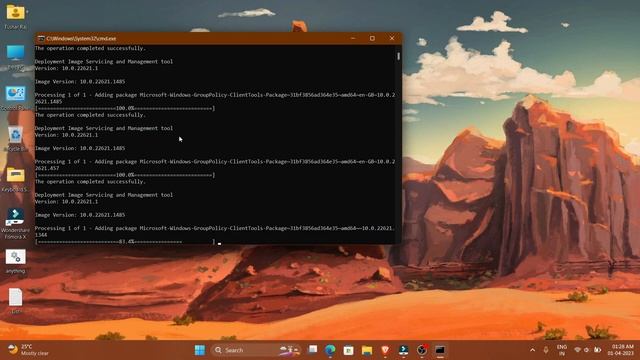Click the microphone tray icon
The width and height of the screenshot is (640, 360).
point(546,350)
